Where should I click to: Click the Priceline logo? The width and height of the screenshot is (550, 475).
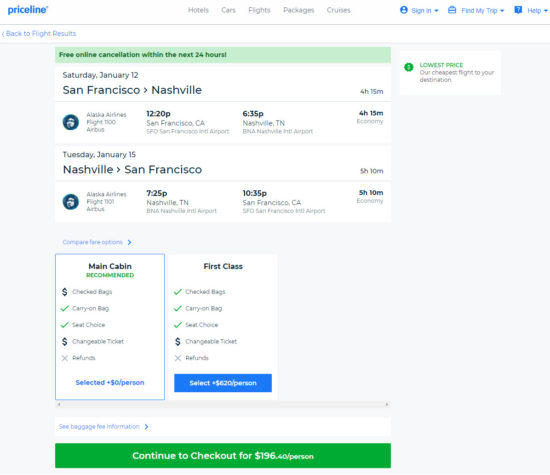(x=28, y=10)
